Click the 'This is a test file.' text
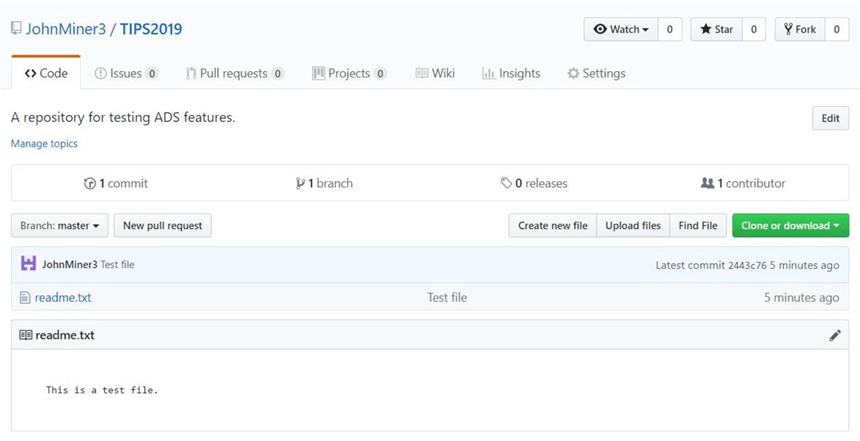 coord(102,390)
